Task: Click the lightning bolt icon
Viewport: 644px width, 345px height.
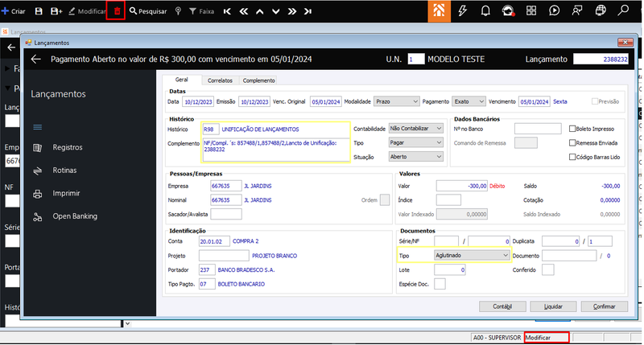Action: [x=462, y=10]
